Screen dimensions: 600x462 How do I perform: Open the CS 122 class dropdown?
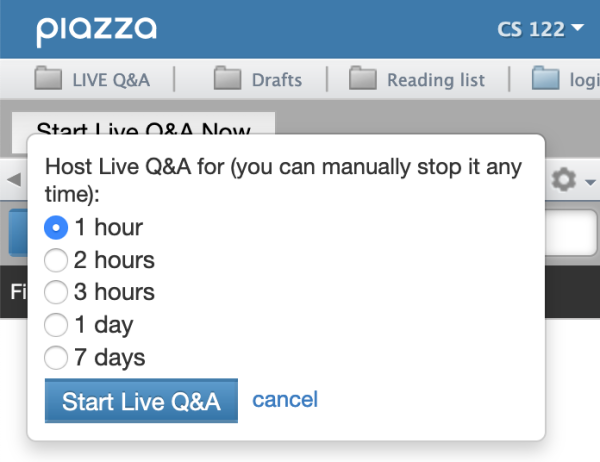[546, 29]
